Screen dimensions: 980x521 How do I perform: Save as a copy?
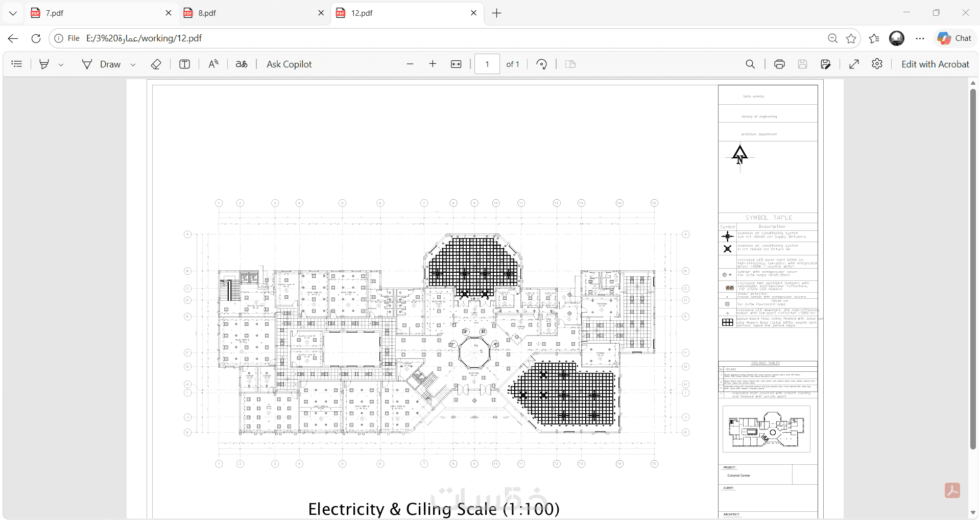tap(826, 64)
